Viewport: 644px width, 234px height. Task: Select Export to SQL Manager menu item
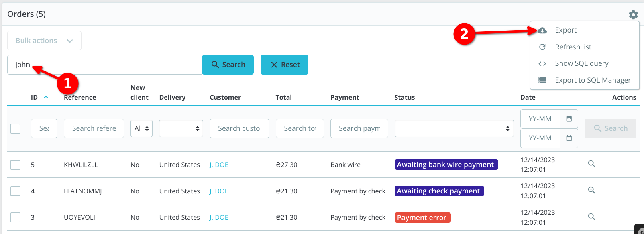click(x=593, y=80)
